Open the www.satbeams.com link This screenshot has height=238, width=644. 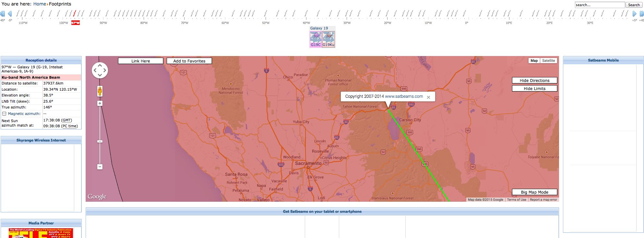[x=404, y=96]
